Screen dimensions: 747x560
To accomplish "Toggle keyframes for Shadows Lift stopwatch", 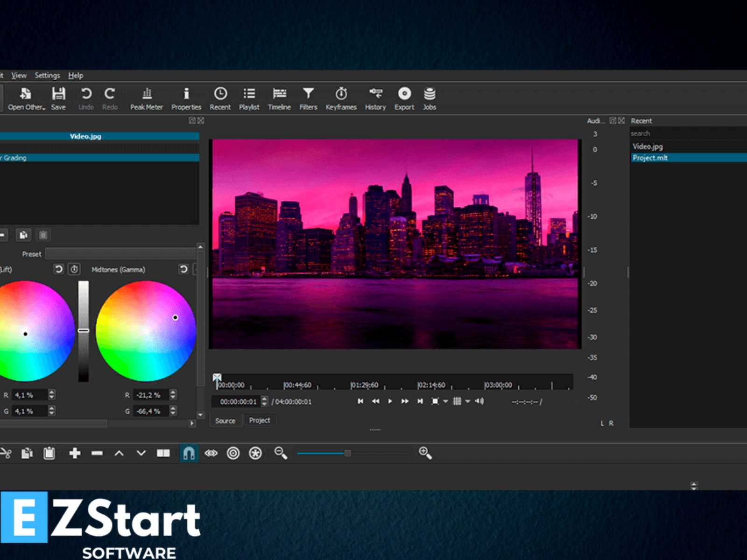I will coord(74,269).
